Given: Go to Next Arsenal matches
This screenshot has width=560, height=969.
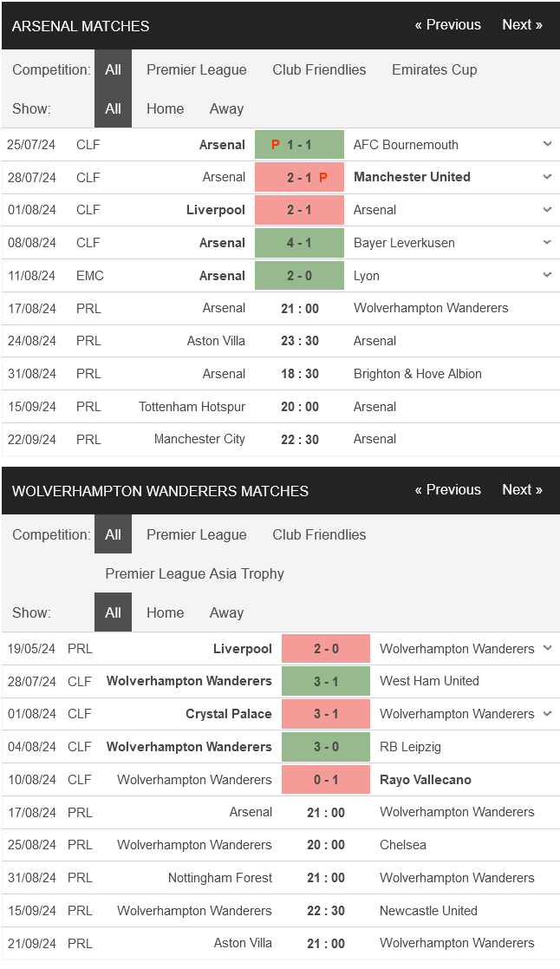Looking at the screenshot, I should [x=522, y=24].
